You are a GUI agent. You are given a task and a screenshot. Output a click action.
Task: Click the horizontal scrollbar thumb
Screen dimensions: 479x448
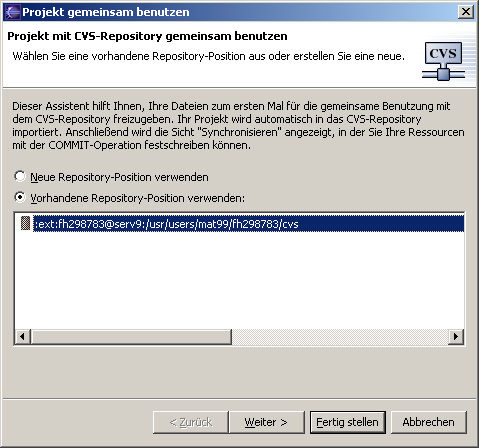131,337
